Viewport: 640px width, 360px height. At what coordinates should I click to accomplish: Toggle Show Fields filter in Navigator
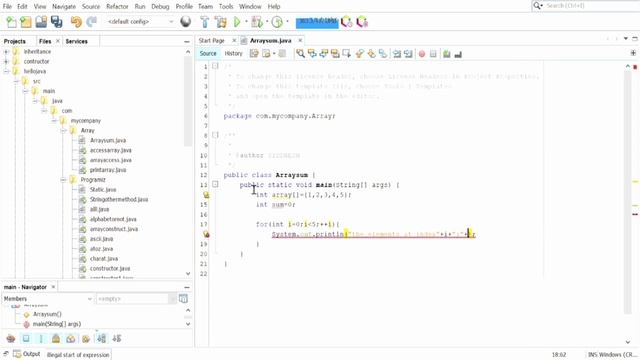(x=26, y=338)
